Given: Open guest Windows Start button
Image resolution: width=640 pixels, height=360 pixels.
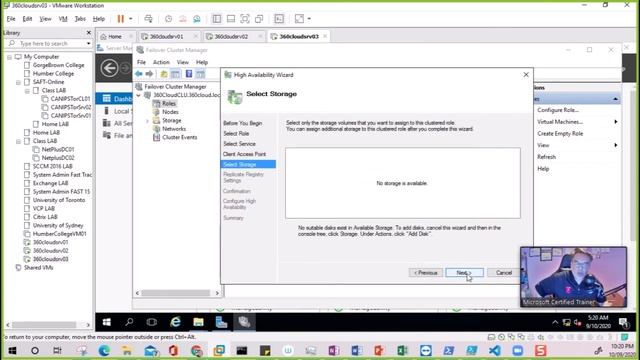Looking at the screenshot, I should 107,322.
